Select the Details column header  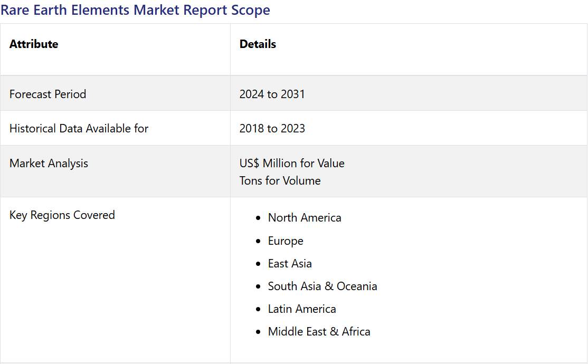258,44
